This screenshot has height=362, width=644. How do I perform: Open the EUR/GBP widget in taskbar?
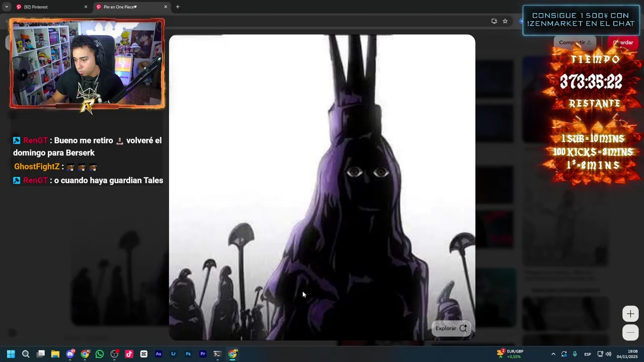click(510, 354)
